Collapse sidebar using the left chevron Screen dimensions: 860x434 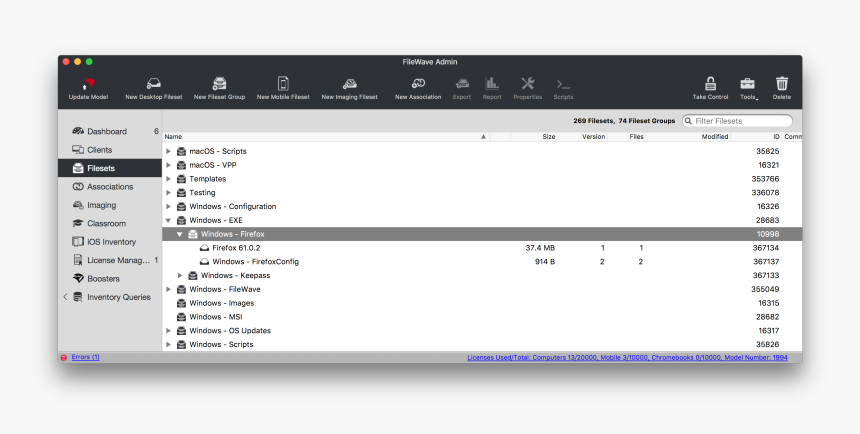(x=65, y=297)
